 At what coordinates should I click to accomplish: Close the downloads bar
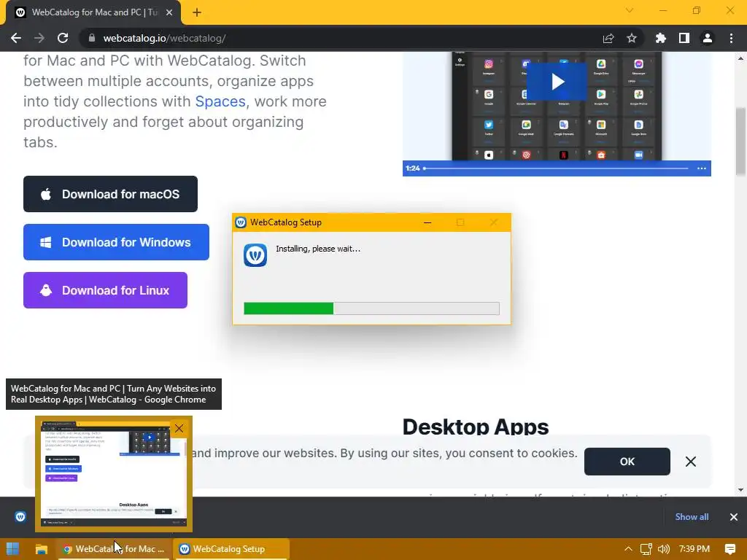pyautogui.click(x=734, y=517)
